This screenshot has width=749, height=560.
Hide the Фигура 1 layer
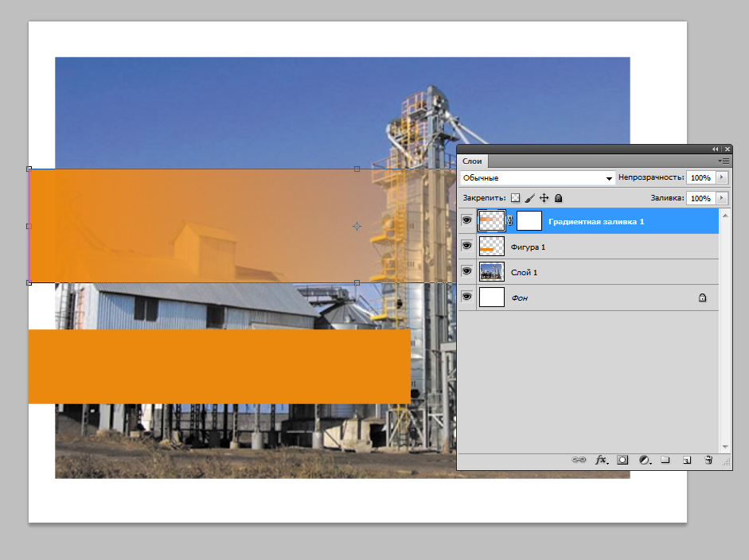466,246
